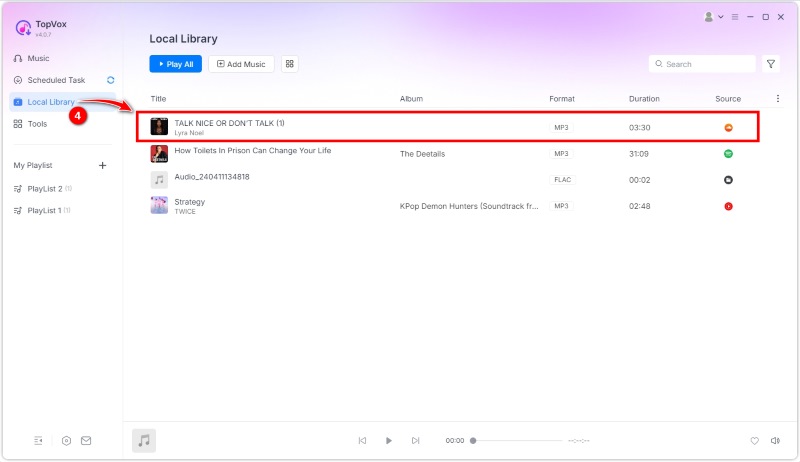
Task: Skip to the previous track
Action: pyautogui.click(x=362, y=441)
